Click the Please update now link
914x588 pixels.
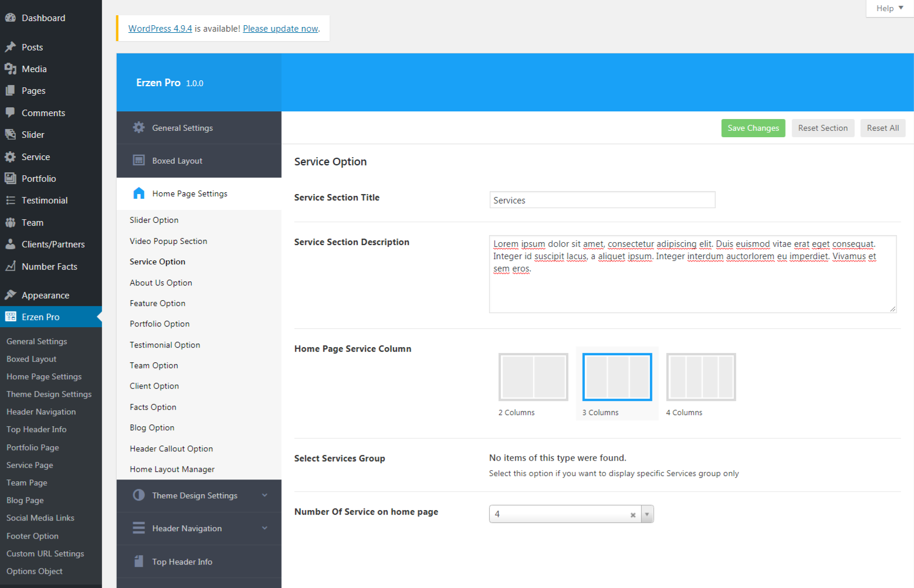(x=280, y=28)
